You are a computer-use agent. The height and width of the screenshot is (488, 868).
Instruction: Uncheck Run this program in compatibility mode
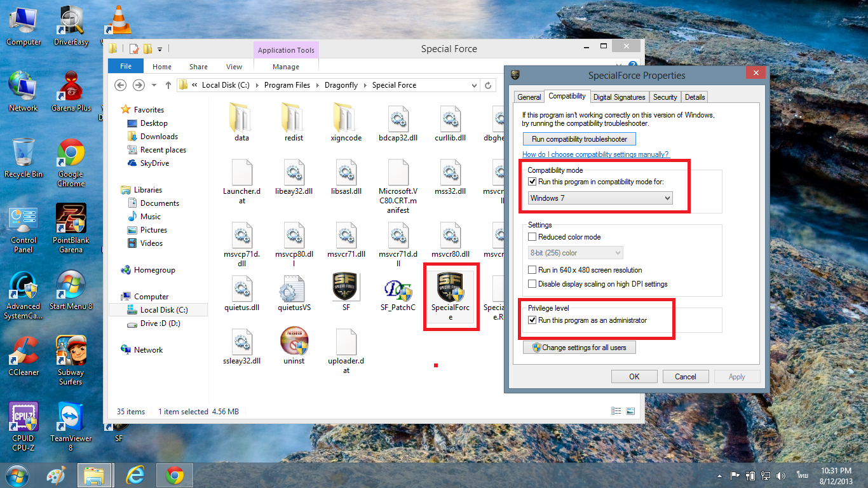click(532, 182)
